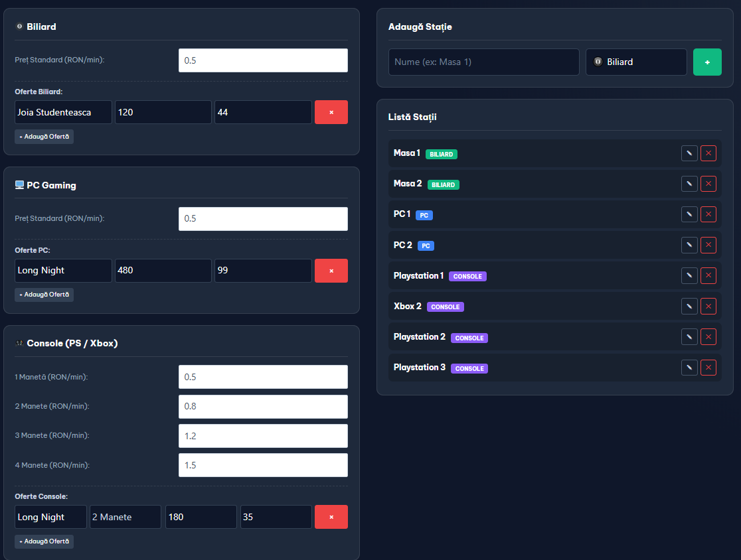The width and height of the screenshot is (741, 560).
Task: Delete the Xbox 2 station
Action: tap(708, 306)
